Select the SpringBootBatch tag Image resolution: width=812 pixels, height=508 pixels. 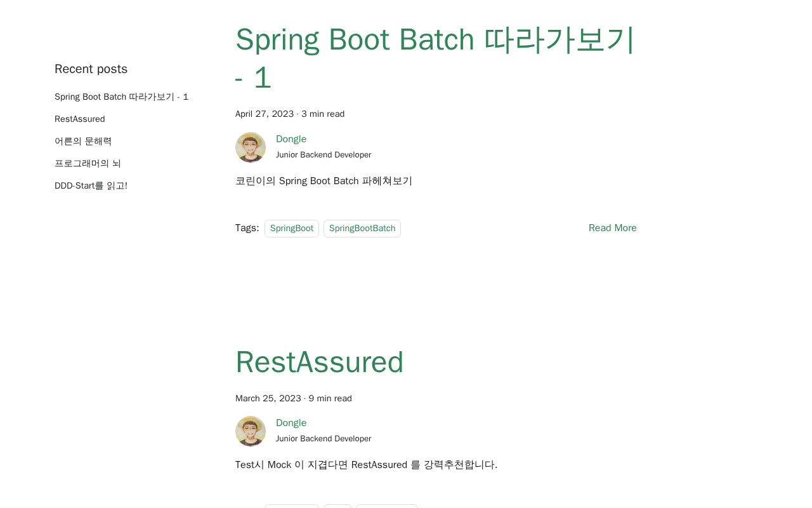pos(362,229)
